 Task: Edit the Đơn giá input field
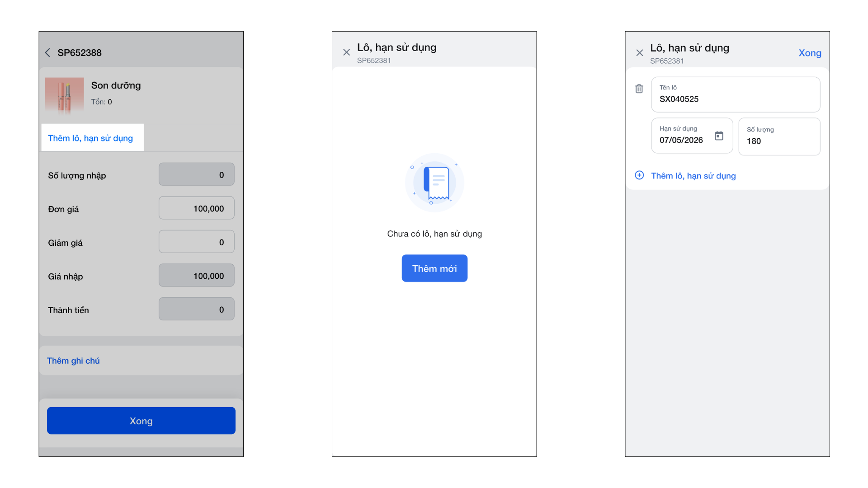(x=196, y=208)
